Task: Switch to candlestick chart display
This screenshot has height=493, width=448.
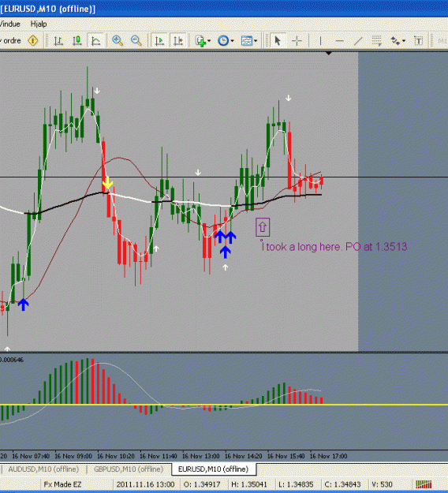Action: 77,41
